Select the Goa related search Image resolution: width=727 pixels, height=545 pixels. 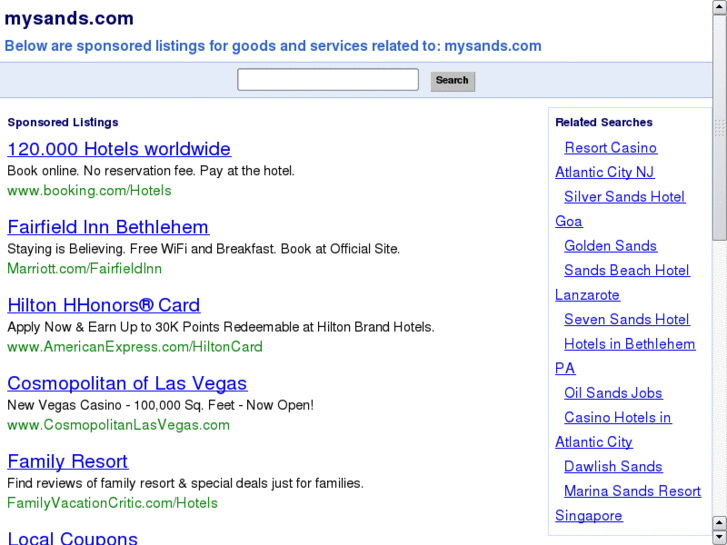point(569,221)
